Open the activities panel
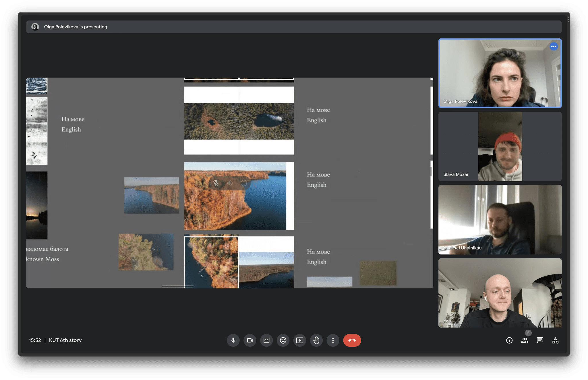Screen dimensions: 588x380 [556, 340]
